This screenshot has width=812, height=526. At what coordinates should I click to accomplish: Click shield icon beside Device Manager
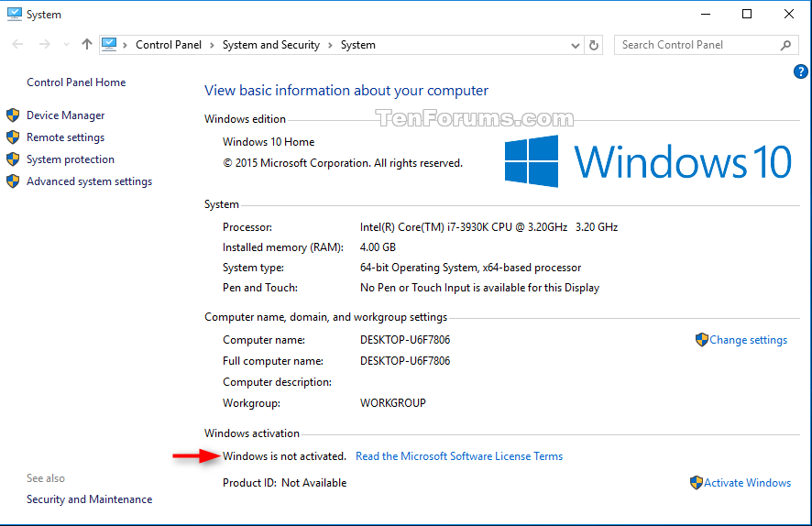pyautogui.click(x=13, y=115)
